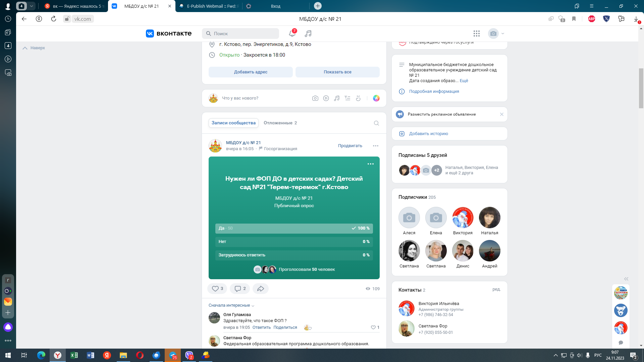644x362 pixels.
Task: Click 'Разместить рекламное объявление'
Action: [x=441, y=114]
